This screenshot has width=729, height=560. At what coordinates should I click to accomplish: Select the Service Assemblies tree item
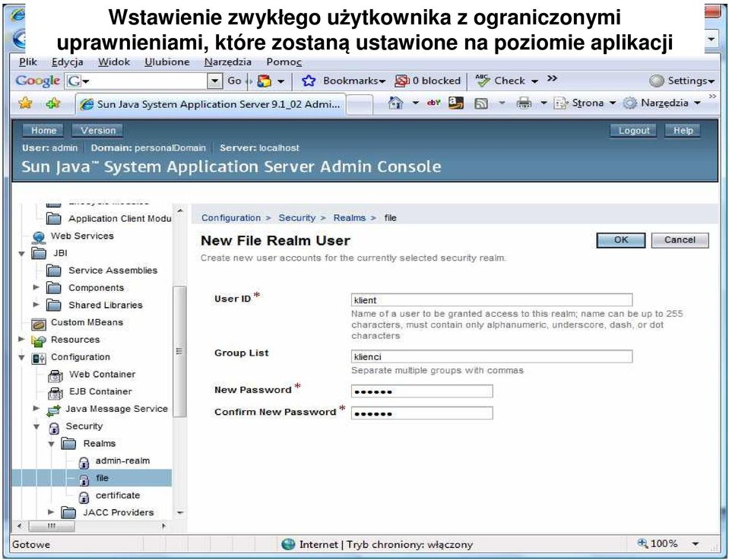(113, 271)
